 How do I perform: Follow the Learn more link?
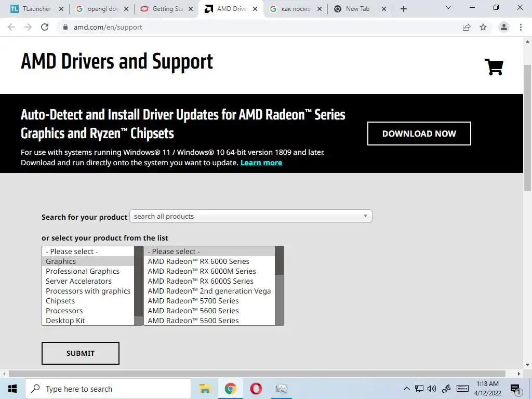[x=261, y=163]
